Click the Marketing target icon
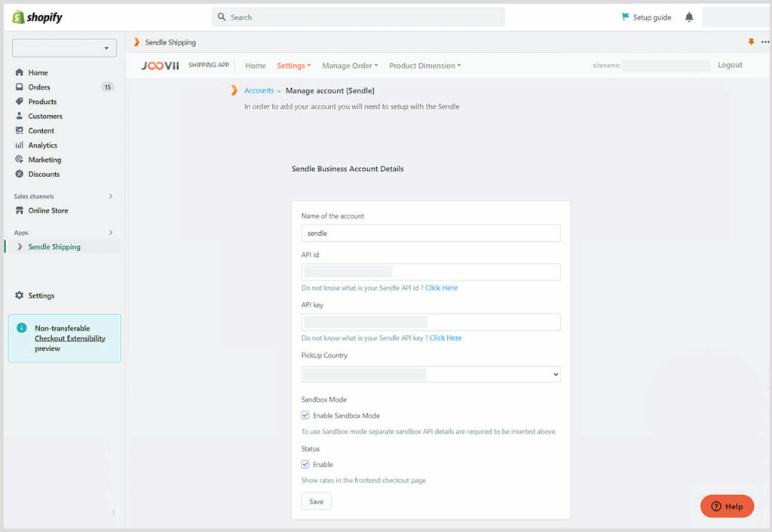 pyautogui.click(x=19, y=160)
